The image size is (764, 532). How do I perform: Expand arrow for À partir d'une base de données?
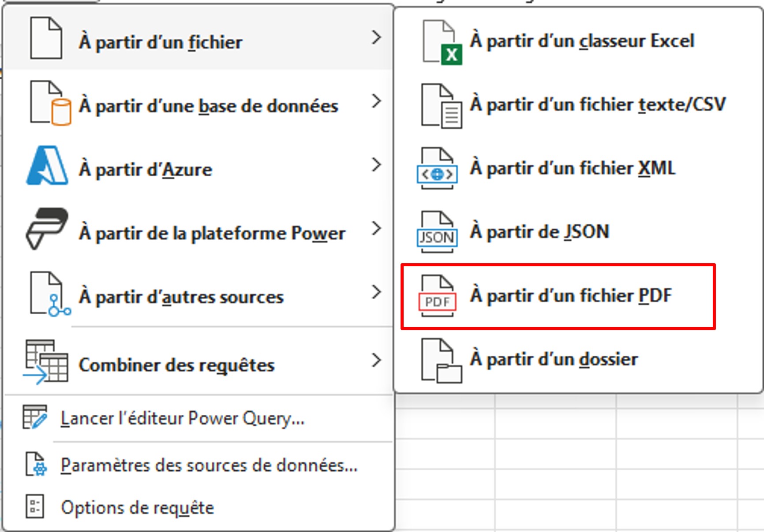tap(376, 101)
